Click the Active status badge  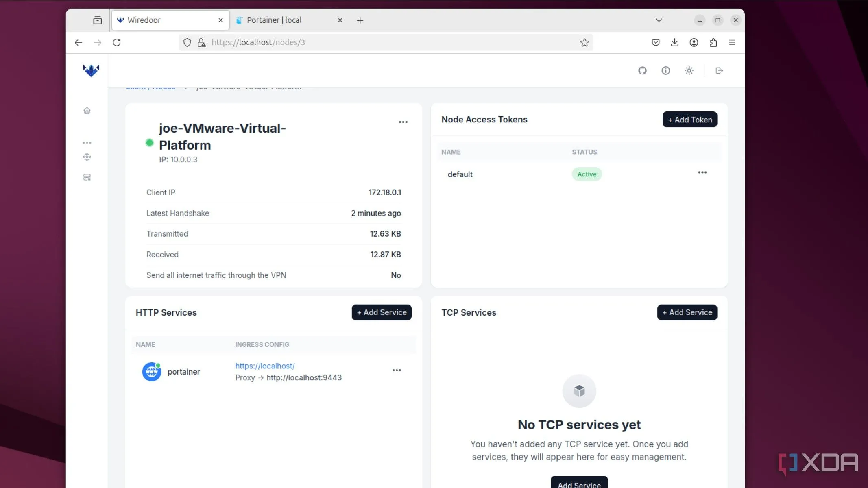point(587,174)
